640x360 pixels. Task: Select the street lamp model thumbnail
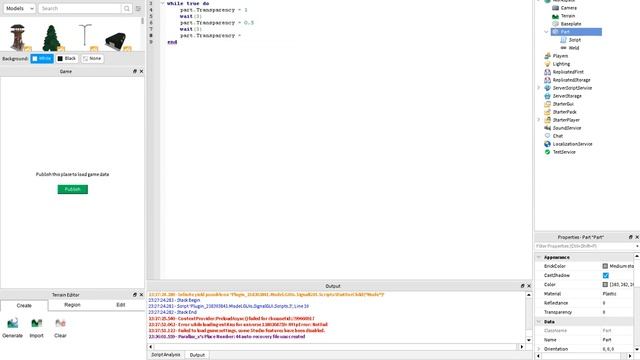coord(85,36)
